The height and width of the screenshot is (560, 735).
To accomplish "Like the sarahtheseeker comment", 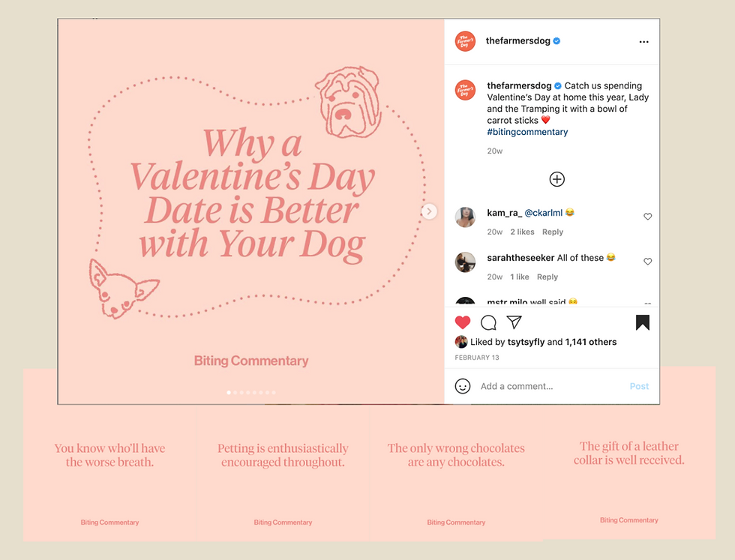I will click(x=647, y=262).
